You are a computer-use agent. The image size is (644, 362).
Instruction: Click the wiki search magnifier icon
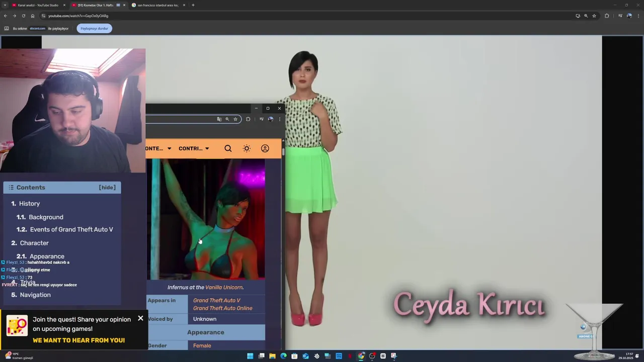point(228,148)
